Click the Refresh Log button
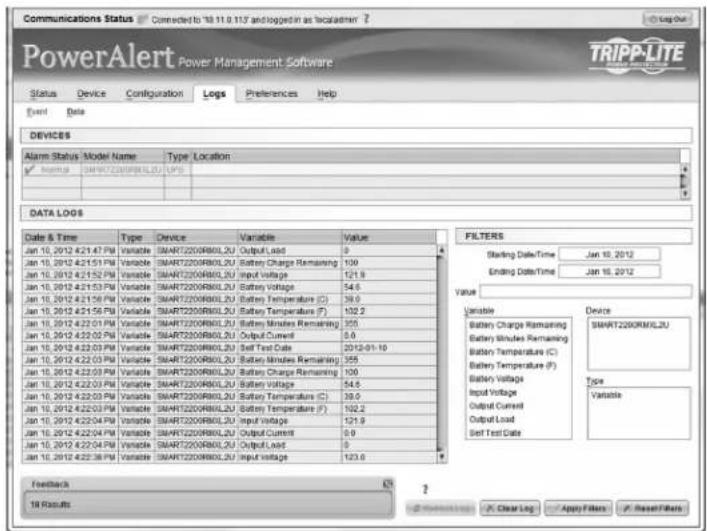The height and width of the screenshot is (531, 707). pos(440,508)
